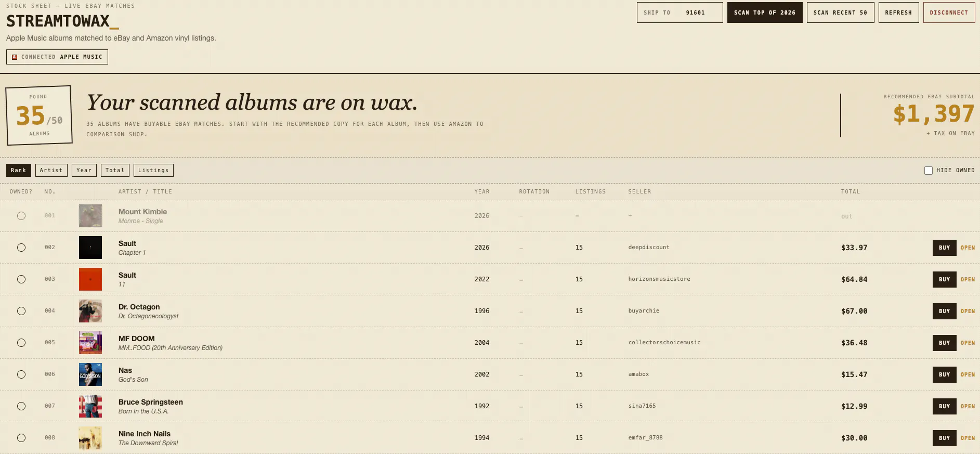This screenshot has height=454, width=980.
Task: Mark MF DOOM MM..FOOD as owned
Action: click(21, 343)
